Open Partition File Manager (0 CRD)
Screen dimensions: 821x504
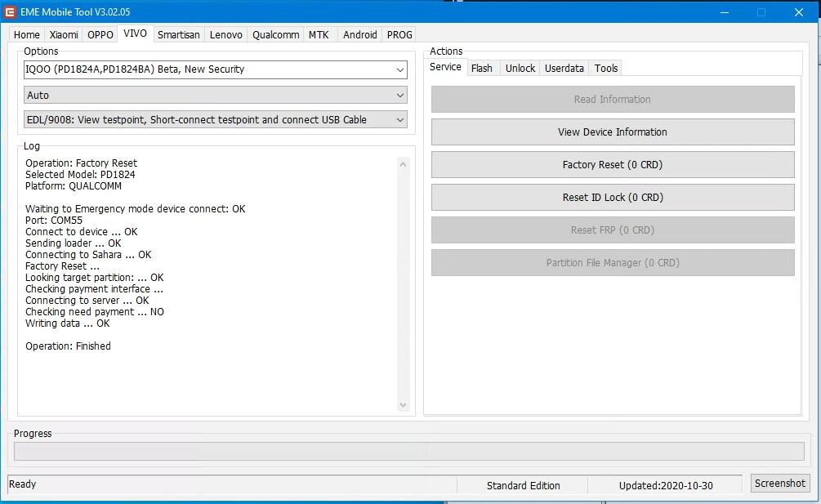[613, 263]
